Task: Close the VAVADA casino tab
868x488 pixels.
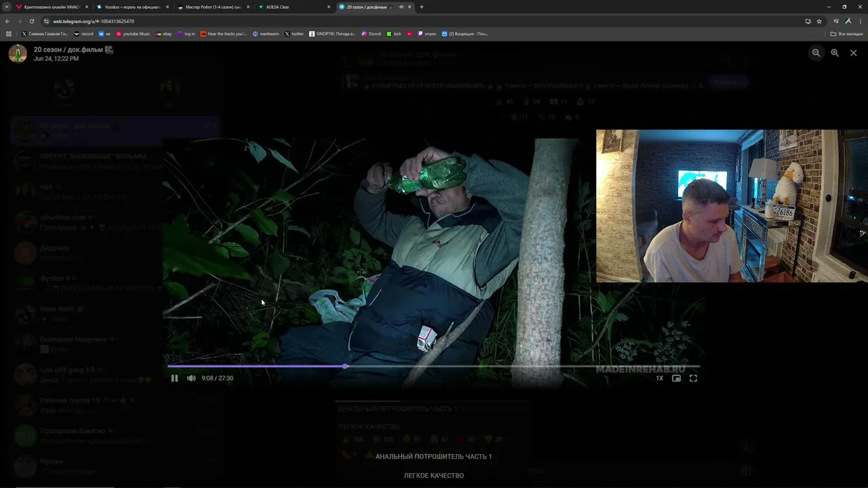Action: [x=87, y=7]
